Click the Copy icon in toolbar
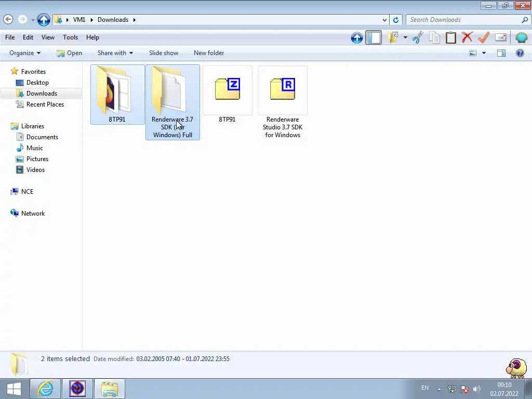Image resolution: width=532 pixels, height=399 pixels. tap(434, 37)
